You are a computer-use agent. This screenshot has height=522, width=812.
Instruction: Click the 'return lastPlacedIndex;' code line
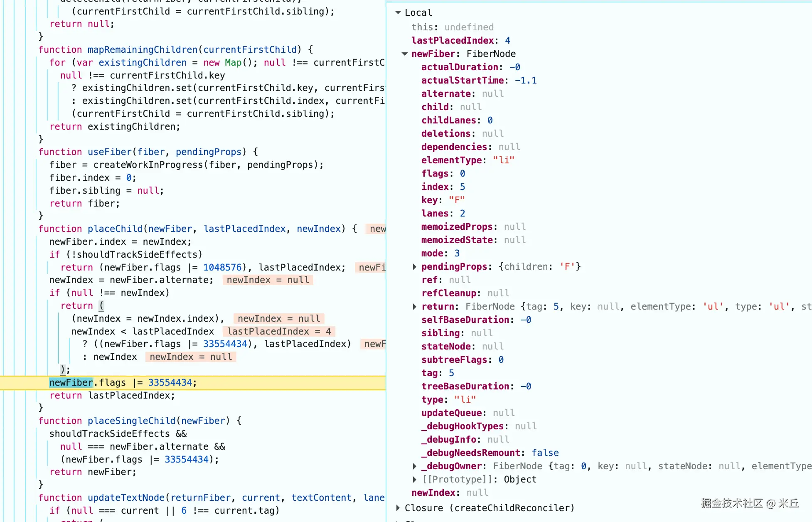coord(112,395)
